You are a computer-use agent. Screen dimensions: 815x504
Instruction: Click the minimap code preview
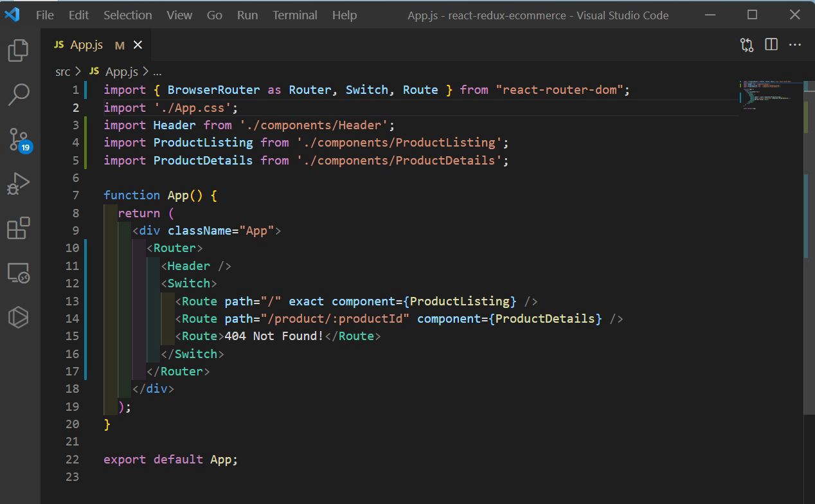[768, 95]
